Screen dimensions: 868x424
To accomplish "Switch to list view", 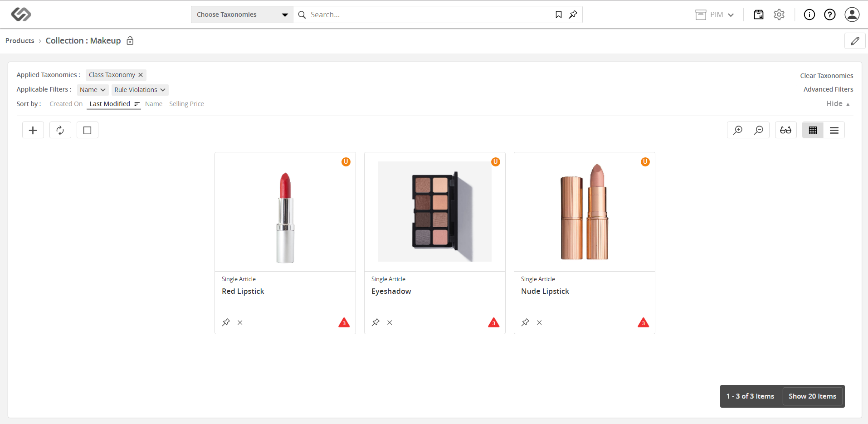I will 834,130.
